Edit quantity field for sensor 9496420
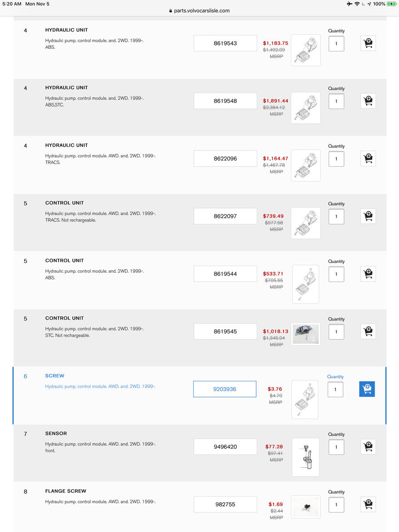 [336, 447]
